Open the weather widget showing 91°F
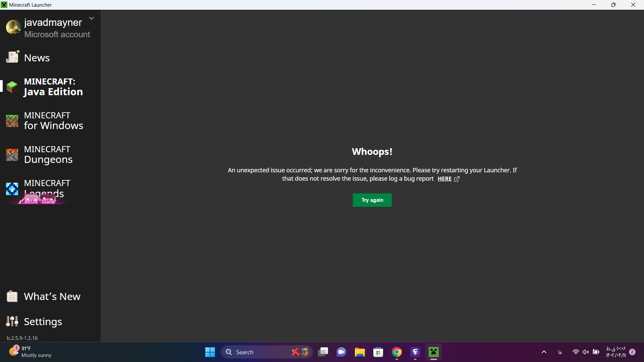Screen dimensions: 644x362 coord(30,352)
